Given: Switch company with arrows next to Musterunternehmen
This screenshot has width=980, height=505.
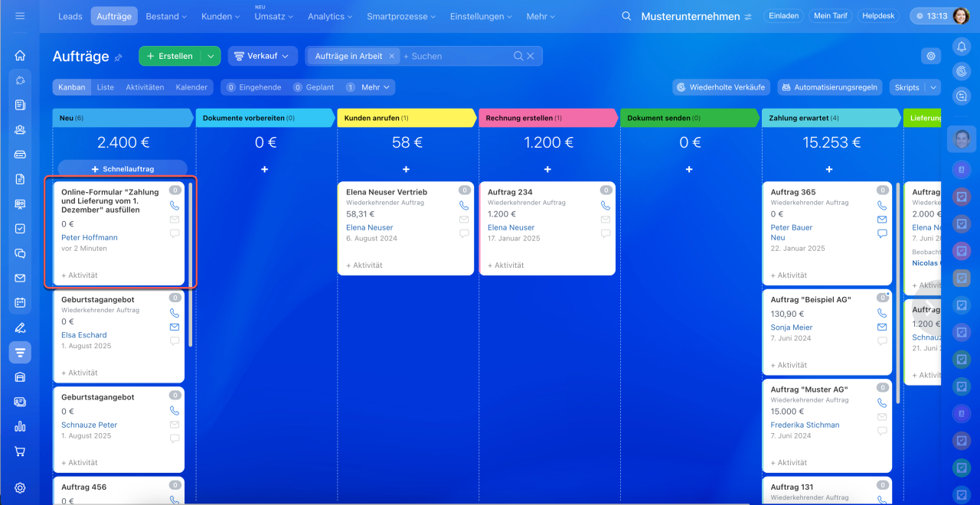Looking at the screenshot, I should (748, 17).
